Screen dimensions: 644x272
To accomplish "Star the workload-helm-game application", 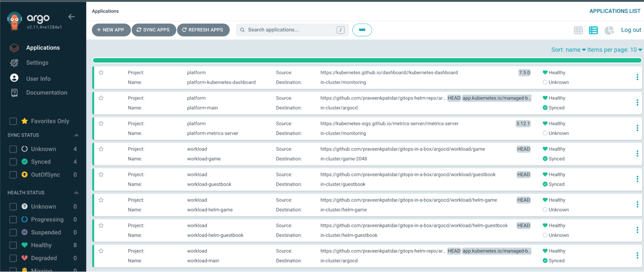I will pos(101,200).
